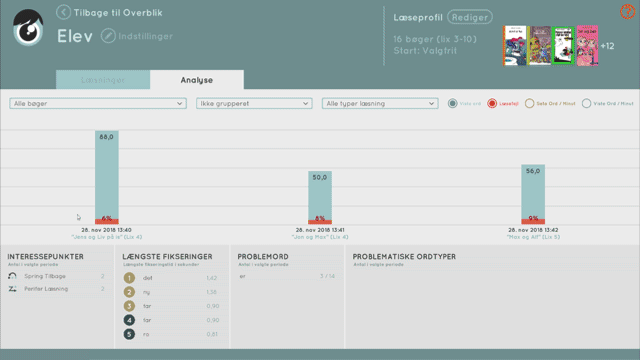
Task: Open the Alle bøger dropdown
Action: [x=98, y=103]
